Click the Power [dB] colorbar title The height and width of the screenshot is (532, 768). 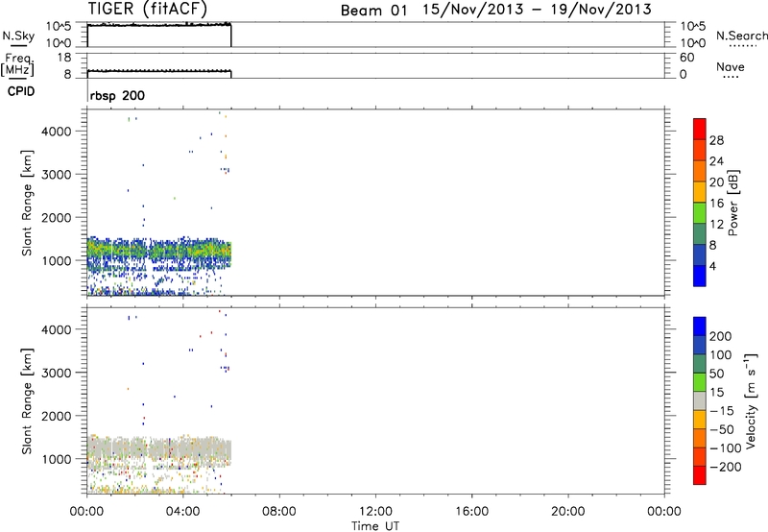[x=733, y=203]
